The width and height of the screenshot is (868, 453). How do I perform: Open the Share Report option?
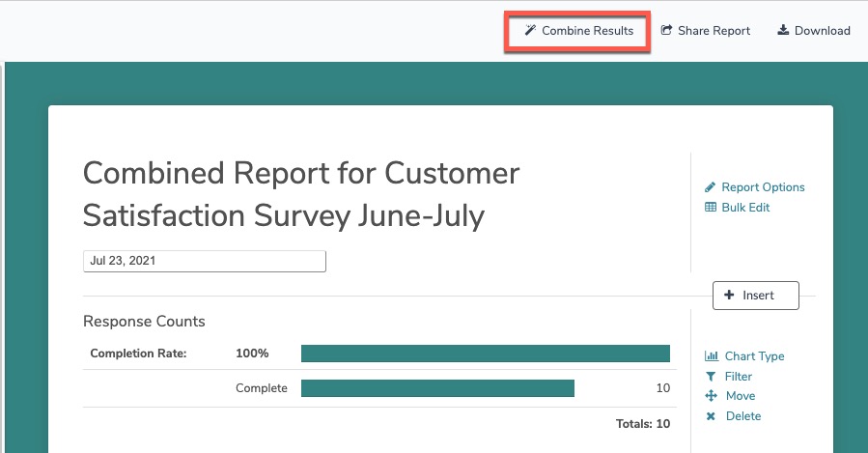point(714,31)
